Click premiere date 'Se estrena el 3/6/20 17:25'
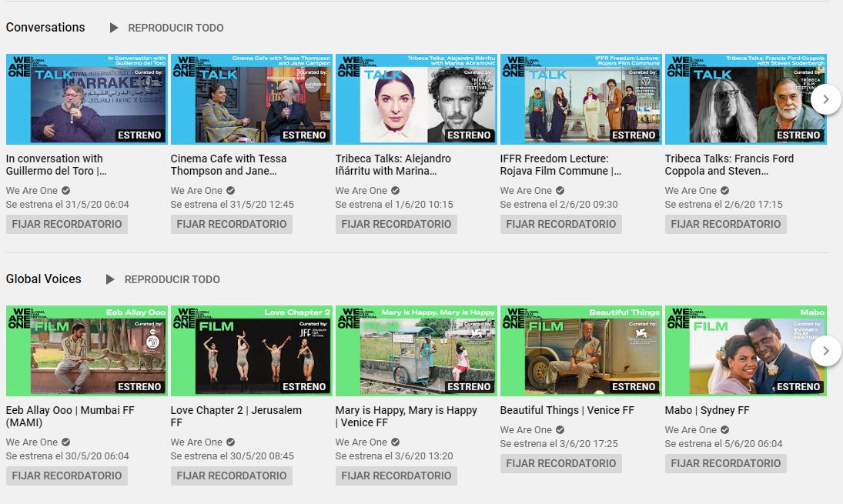 [559, 444]
